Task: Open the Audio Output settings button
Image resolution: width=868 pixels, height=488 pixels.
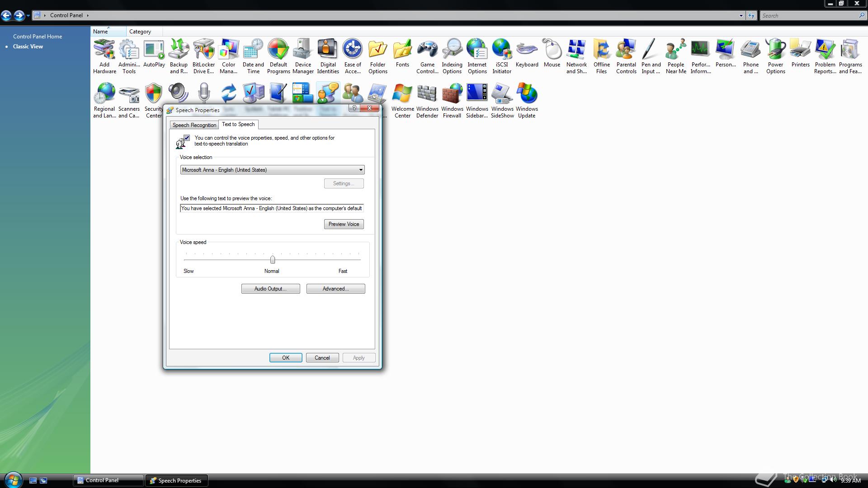Action: tap(270, 289)
